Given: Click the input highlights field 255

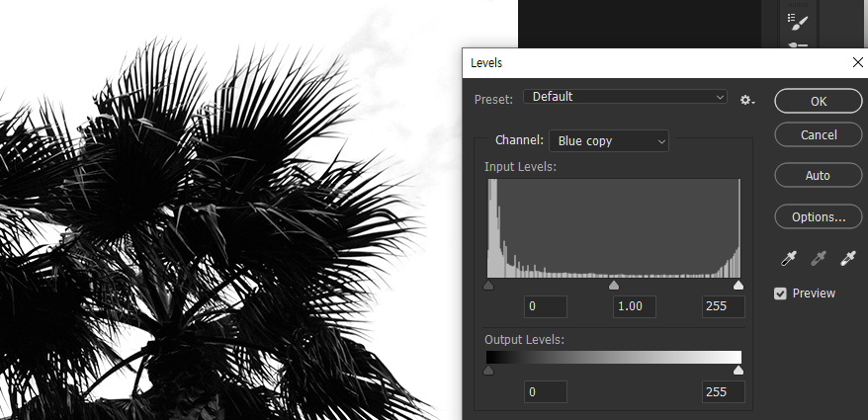Looking at the screenshot, I should coord(723,306).
